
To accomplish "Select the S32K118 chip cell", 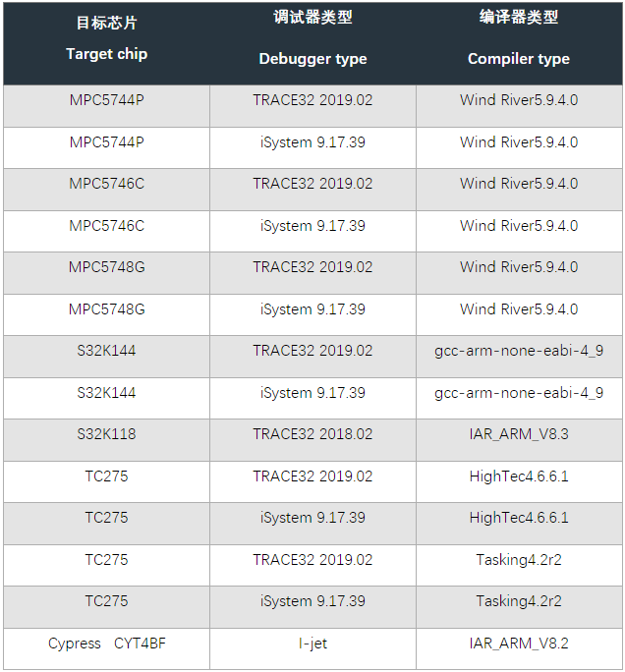I will click(106, 434).
